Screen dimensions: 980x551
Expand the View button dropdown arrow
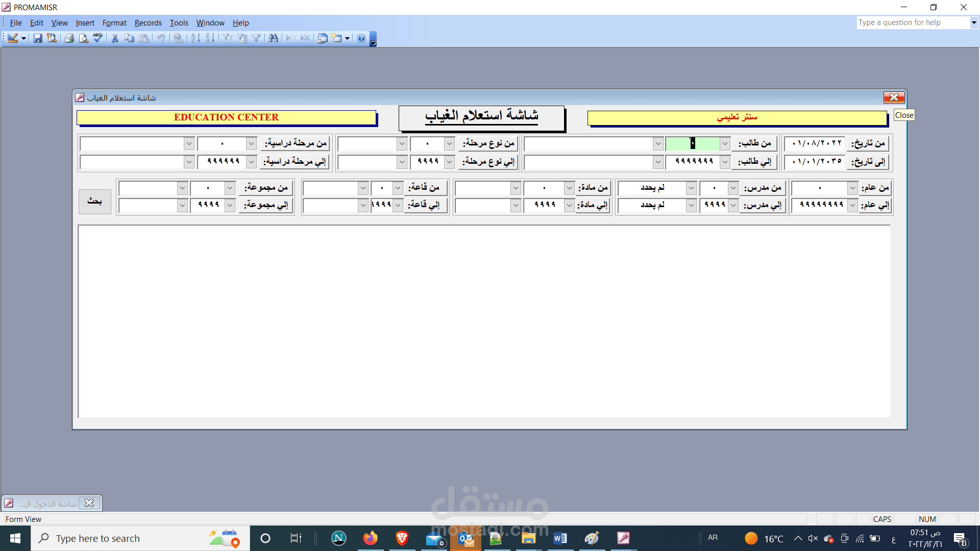coord(23,38)
